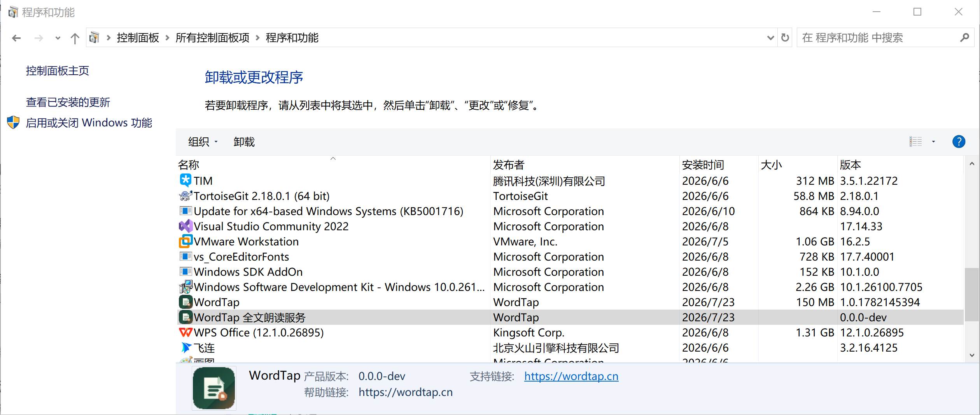Viewport: 980px width, 415px height.
Task: Select WPS Office (12.1.0.26895) row name
Action: [x=259, y=332]
